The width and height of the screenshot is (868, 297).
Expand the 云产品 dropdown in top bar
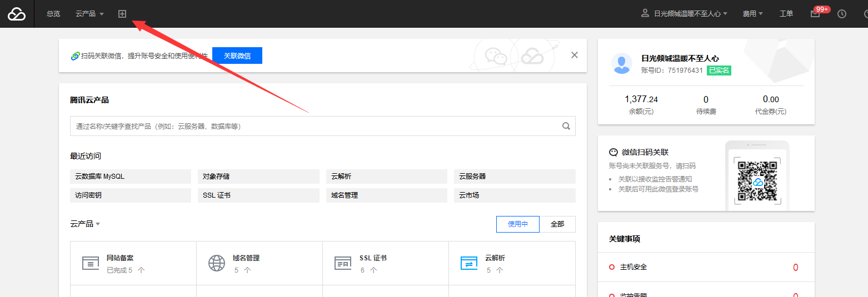90,14
